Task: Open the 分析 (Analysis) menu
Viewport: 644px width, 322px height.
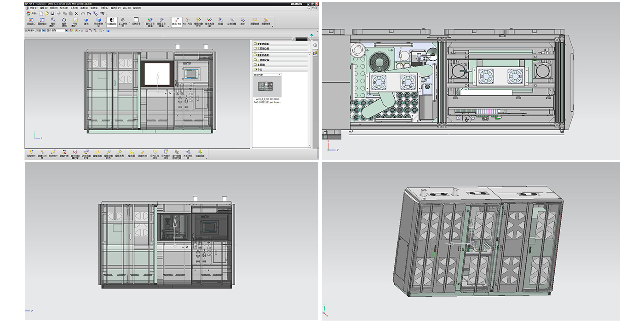Action: click(x=104, y=8)
